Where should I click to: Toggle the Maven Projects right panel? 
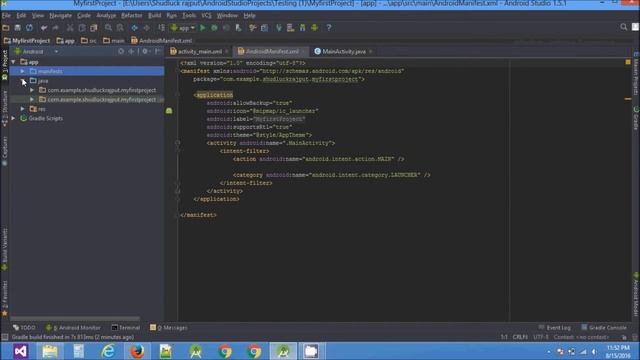(x=636, y=73)
